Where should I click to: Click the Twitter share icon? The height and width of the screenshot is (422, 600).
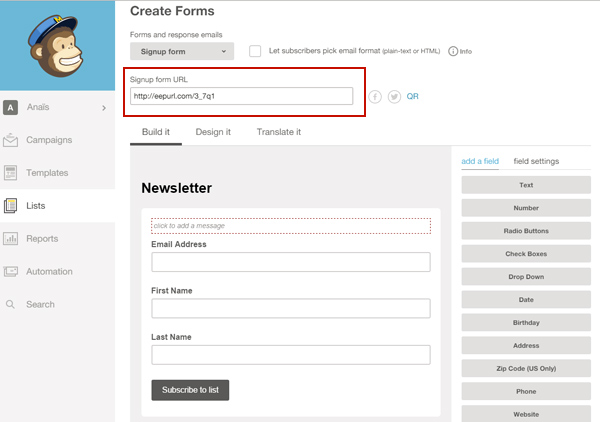coord(394,97)
